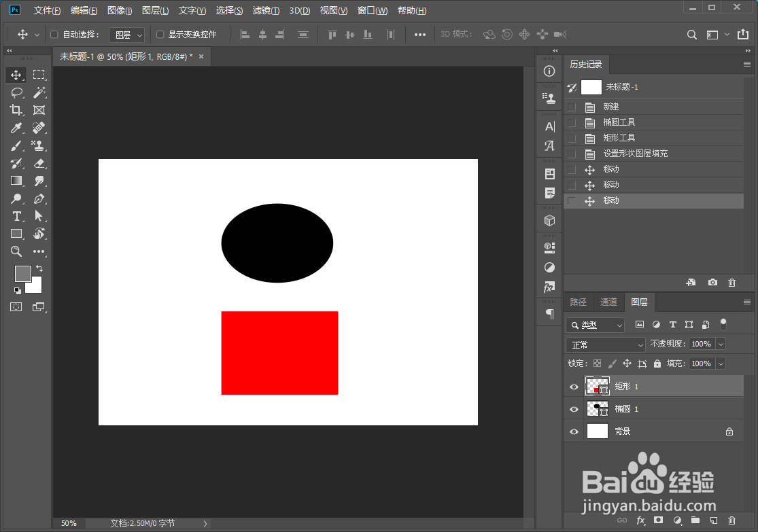Click the 不透明度 100% input field
Viewport: 758px width, 532px height.
702,344
